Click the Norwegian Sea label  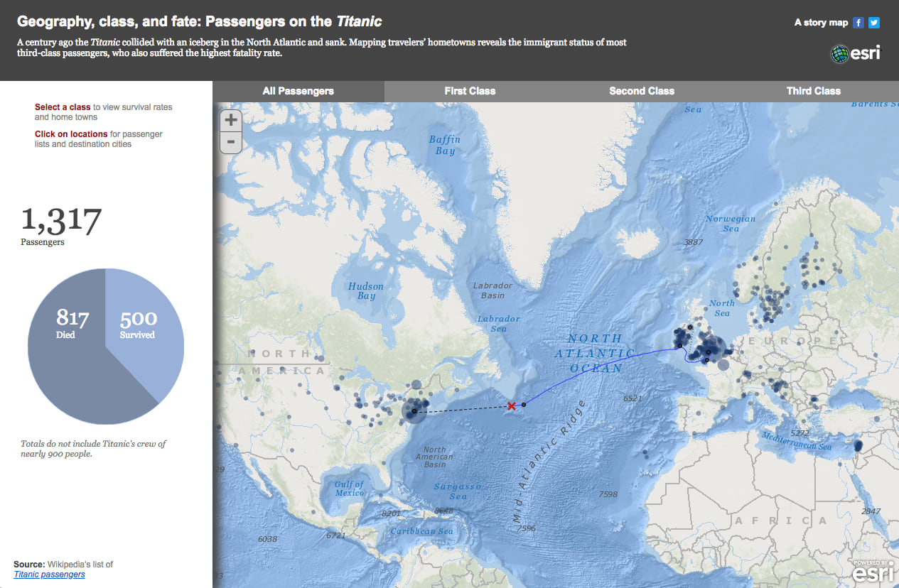coord(731,224)
